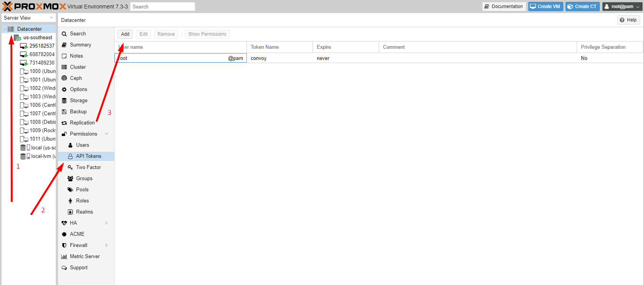Sort by Token Name column header
The image size is (644, 285).
point(280,47)
